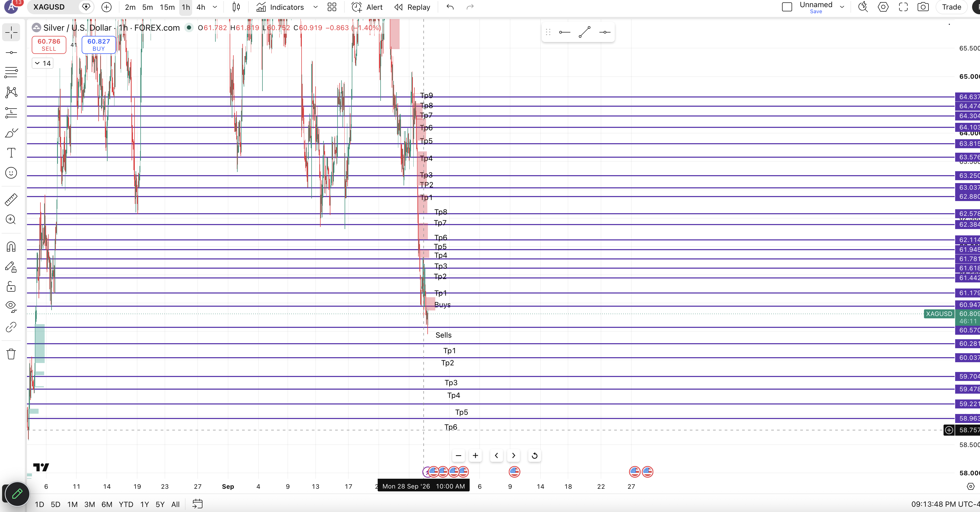Select the trend line tool in left toolbar
980x512 pixels.
pyautogui.click(x=11, y=53)
